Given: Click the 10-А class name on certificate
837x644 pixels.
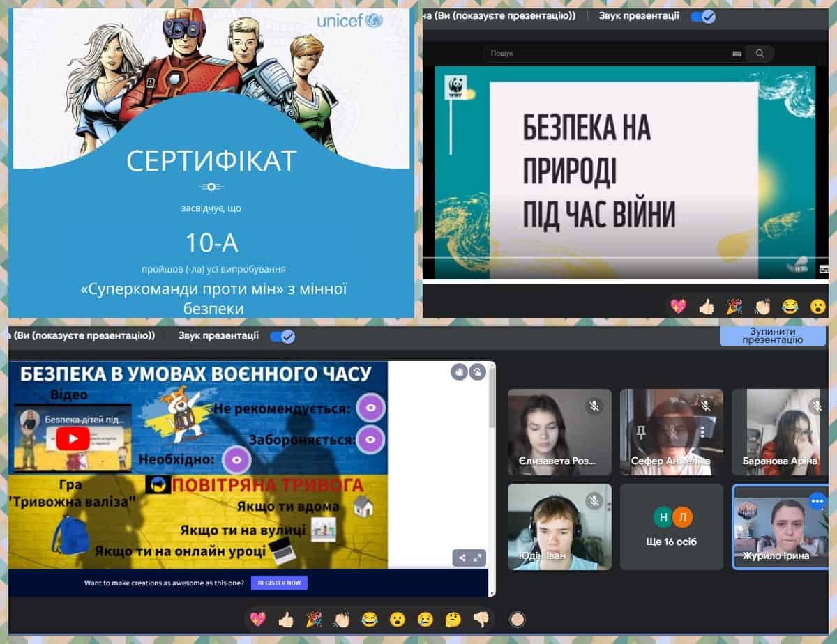Looking at the screenshot, I should [211, 243].
